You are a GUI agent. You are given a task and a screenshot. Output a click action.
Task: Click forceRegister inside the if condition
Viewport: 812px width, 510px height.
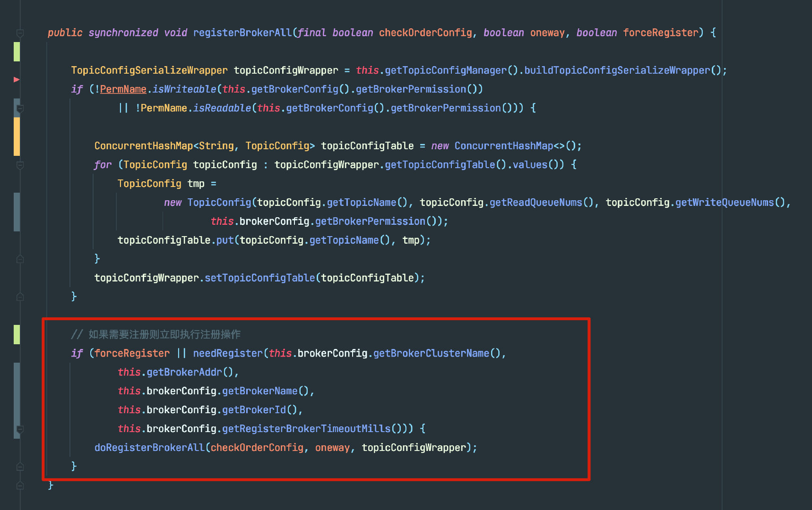click(132, 354)
